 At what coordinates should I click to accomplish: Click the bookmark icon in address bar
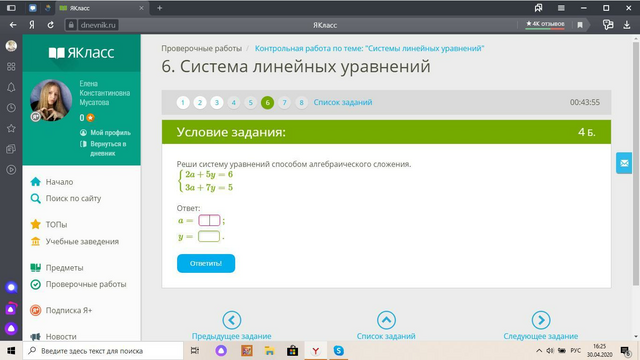580,25
